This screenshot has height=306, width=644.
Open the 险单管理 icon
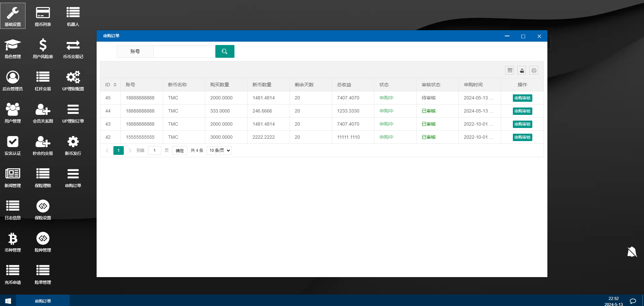coord(43,274)
